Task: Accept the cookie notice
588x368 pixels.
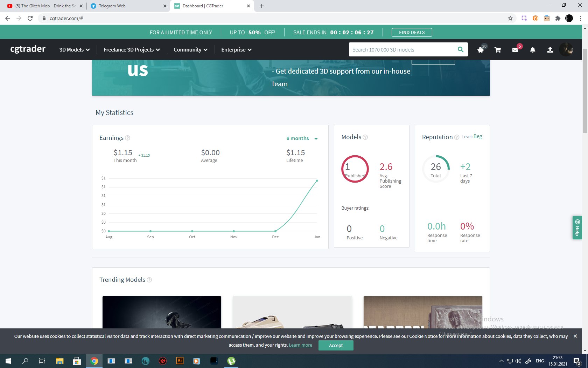Action: click(336, 345)
